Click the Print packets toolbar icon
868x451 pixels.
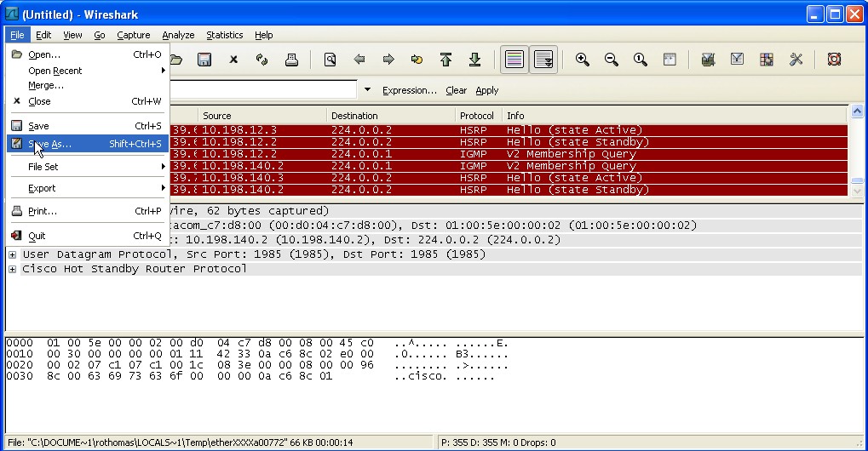click(x=291, y=60)
